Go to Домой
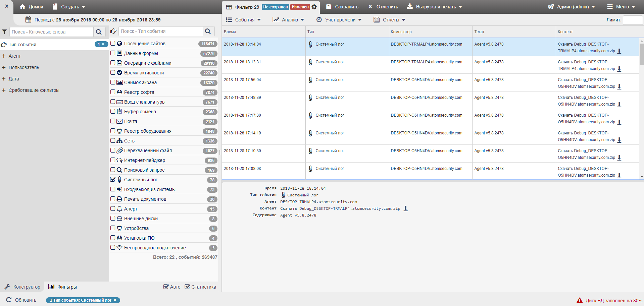 [x=32, y=7]
